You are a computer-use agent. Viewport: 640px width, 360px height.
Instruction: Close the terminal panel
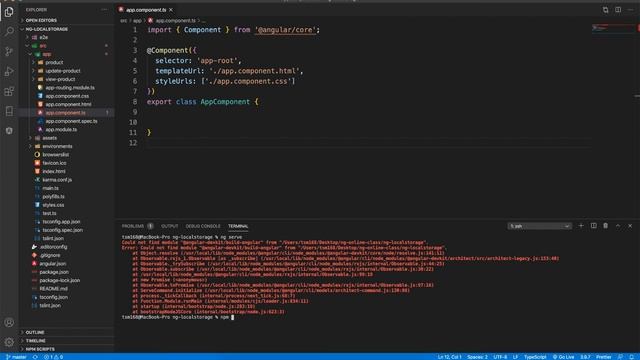tap(630, 226)
